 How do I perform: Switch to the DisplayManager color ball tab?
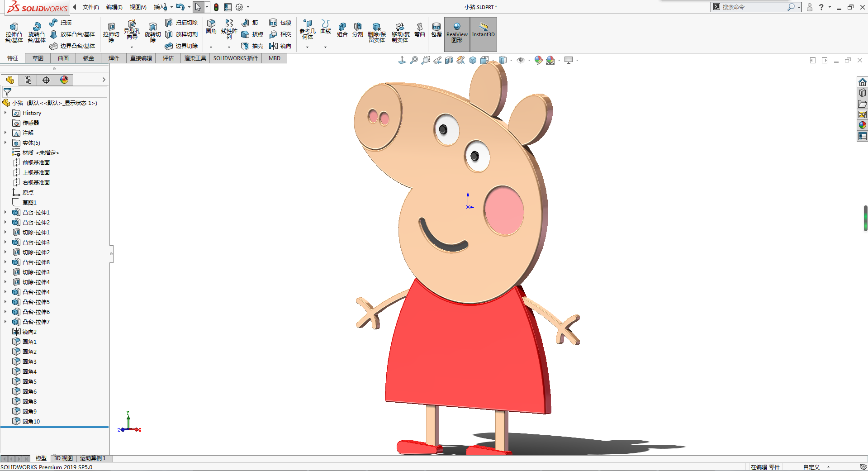[x=64, y=80]
